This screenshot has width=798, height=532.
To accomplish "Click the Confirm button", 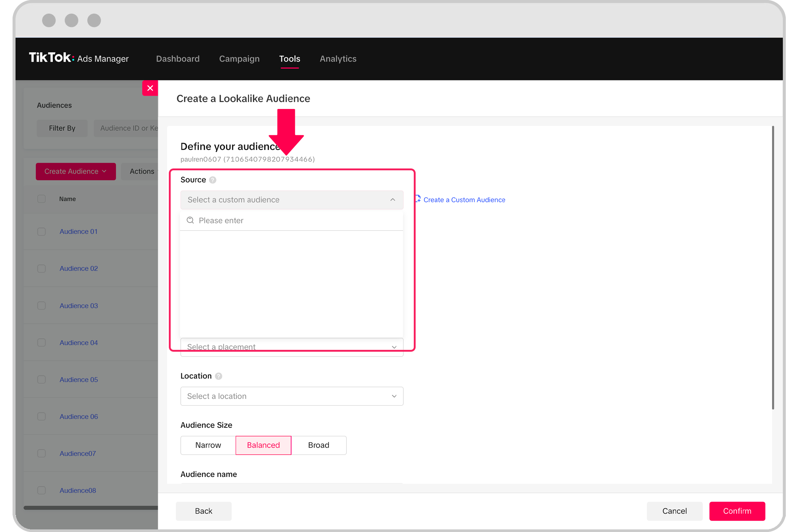I will tap(737, 511).
